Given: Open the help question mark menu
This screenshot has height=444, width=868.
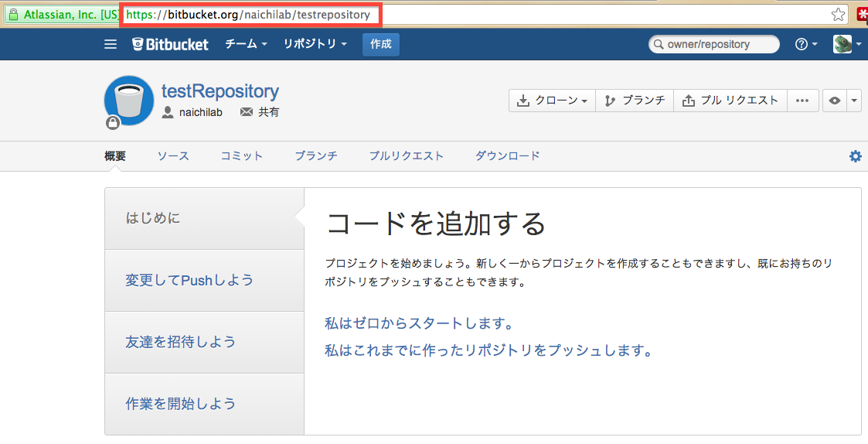Looking at the screenshot, I should (806, 44).
